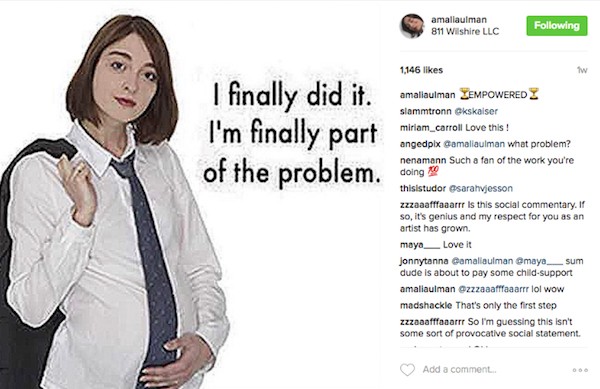Visit madshackle's commenter profile
Viewport: 600px width, 389px height.
(426, 305)
